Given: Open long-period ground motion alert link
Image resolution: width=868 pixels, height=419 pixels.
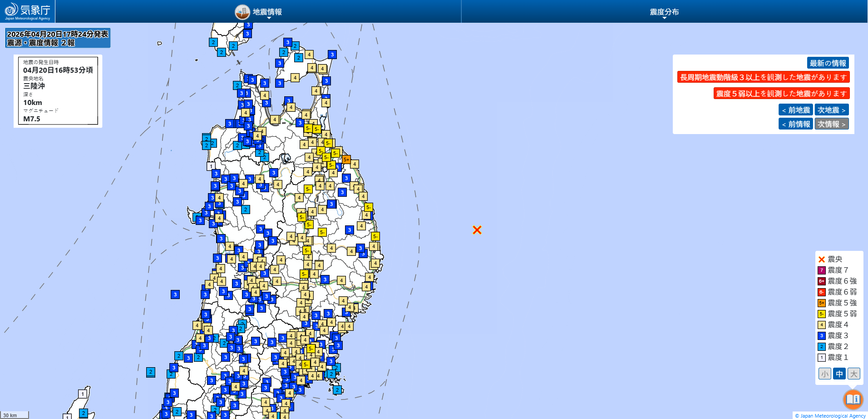Looking at the screenshot, I should (763, 77).
